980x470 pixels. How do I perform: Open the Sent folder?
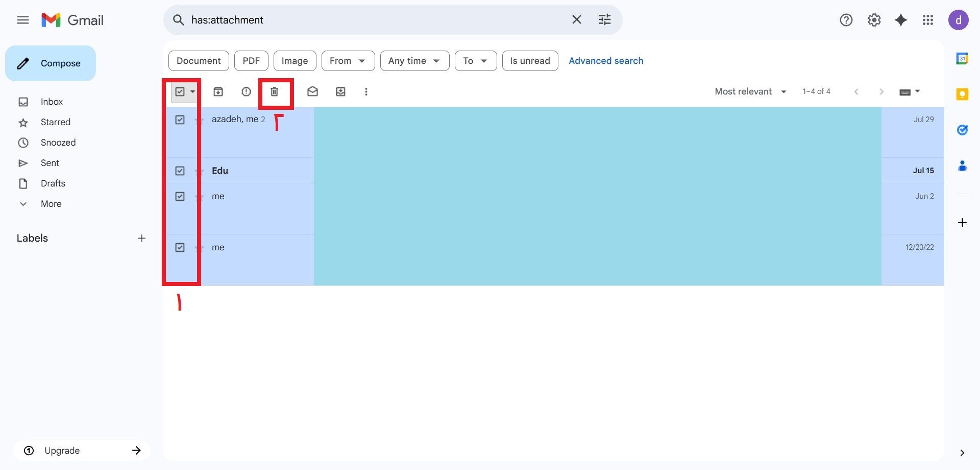point(50,163)
